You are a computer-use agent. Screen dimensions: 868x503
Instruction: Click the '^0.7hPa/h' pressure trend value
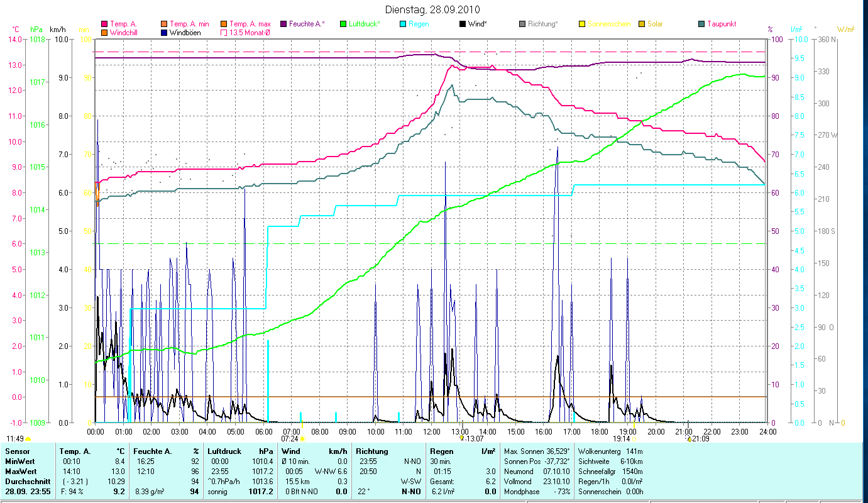[x=224, y=481]
